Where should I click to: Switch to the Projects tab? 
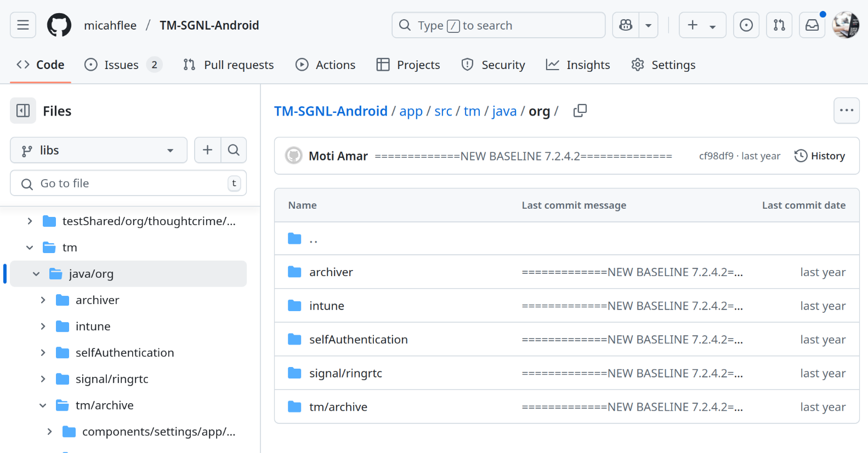408,65
